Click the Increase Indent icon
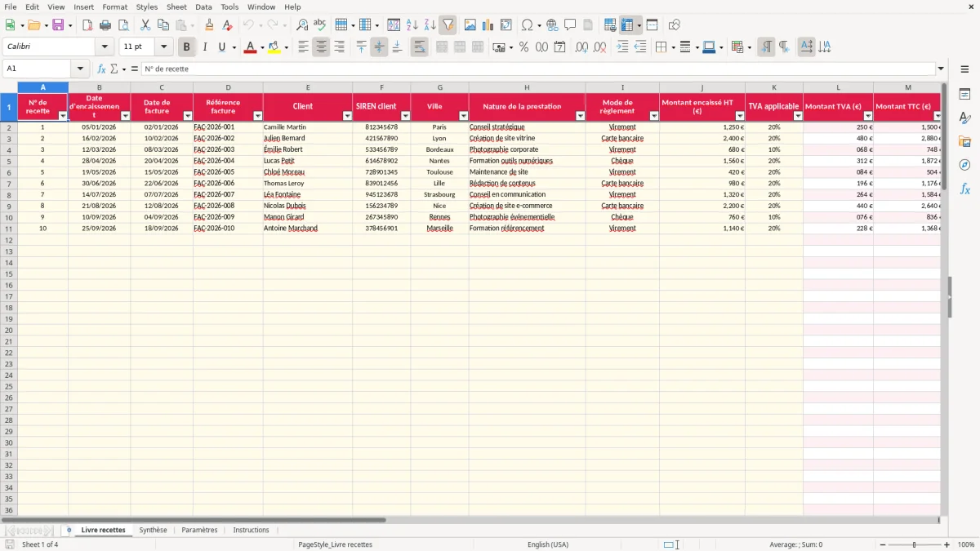 (x=622, y=47)
